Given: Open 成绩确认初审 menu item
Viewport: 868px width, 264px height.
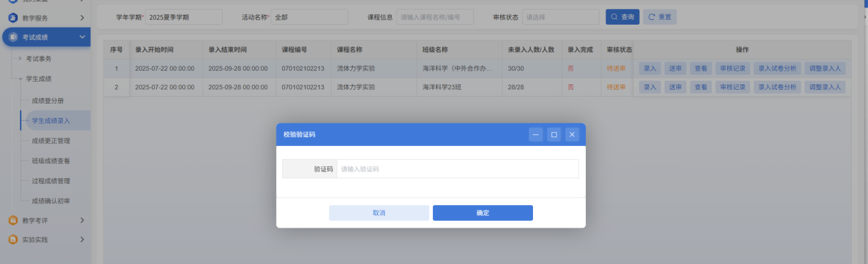Looking at the screenshot, I should click(x=52, y=201).
